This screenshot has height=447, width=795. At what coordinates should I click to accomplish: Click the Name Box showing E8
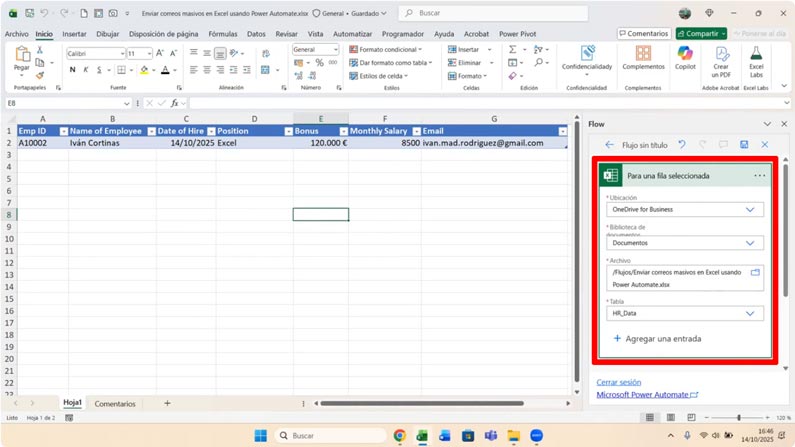point(68,103)
